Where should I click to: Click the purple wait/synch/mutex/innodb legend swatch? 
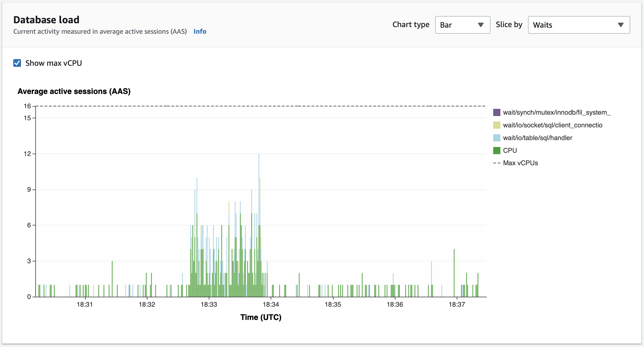pyautogui.click(x=496, y=112)
